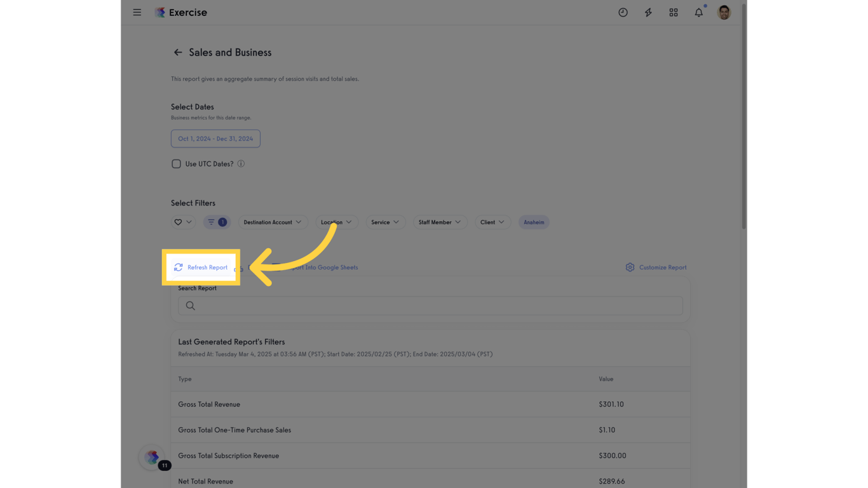This screenshot has height=488, width=868.
Task: Open the Client filter dropdown
Action: pyautogui.click(x=492, y=222)
